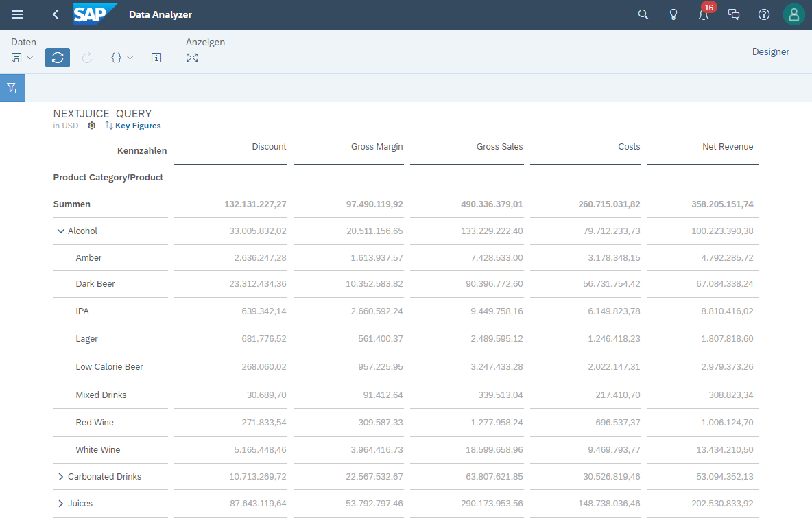
Task: Open the feedback chat icon
Action: 733,14
